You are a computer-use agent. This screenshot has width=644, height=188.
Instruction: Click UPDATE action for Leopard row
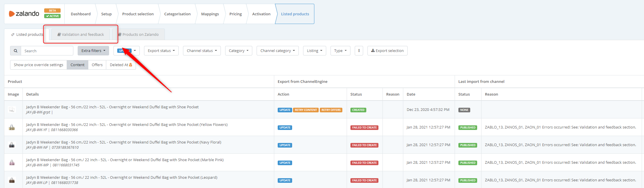coord(285,180)
